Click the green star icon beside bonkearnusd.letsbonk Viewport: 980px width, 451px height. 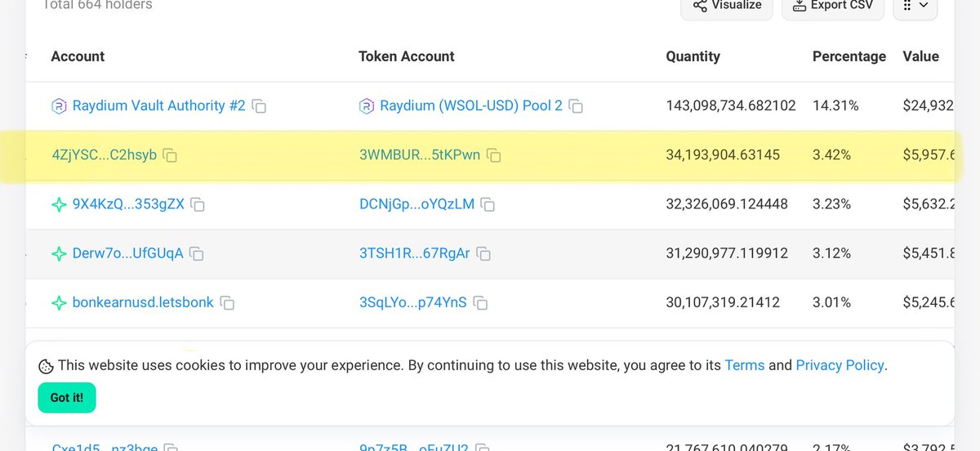(59, 303)
